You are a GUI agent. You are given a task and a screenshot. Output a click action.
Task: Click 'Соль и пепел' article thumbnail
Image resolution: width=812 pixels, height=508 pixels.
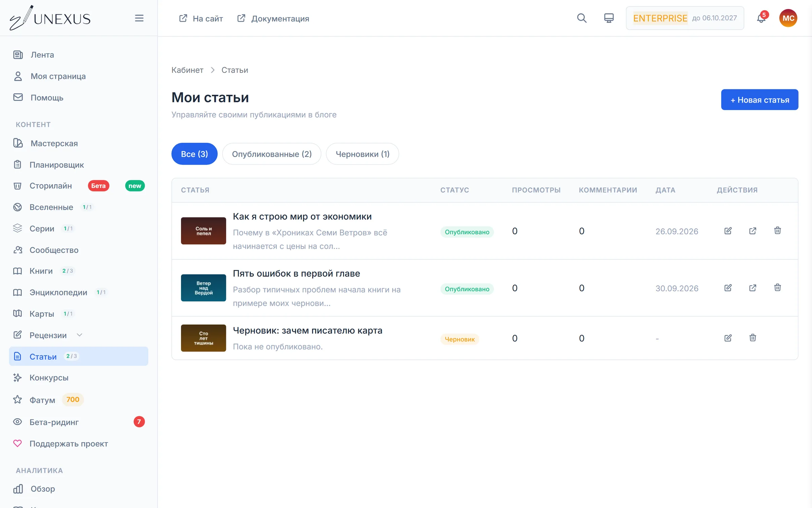click(x=203, y=231)
